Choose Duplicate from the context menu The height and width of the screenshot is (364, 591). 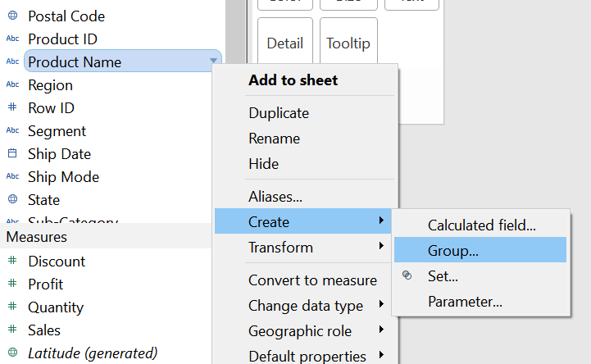coord(279,113)
